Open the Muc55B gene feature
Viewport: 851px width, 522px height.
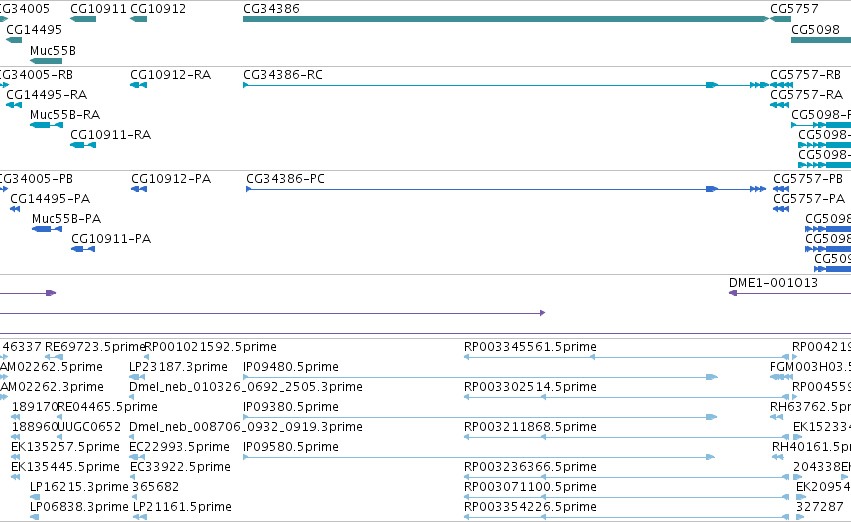(46, 61)
